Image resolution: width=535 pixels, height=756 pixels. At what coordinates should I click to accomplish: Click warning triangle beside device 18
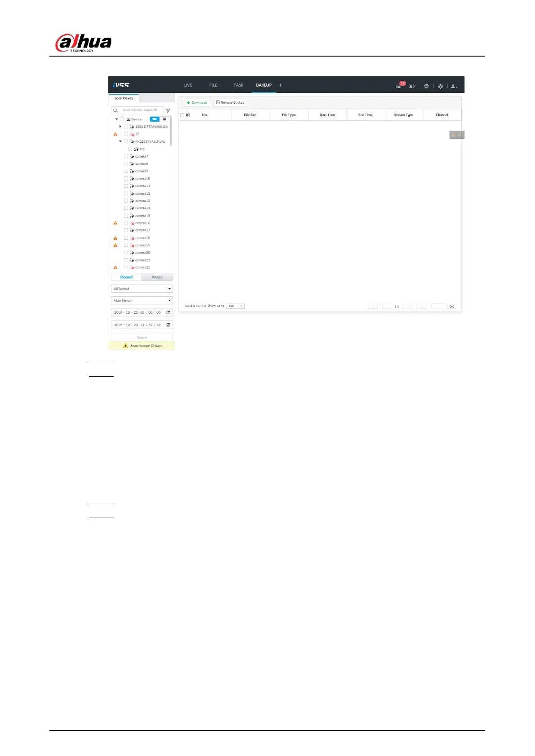tap(115, 134)
